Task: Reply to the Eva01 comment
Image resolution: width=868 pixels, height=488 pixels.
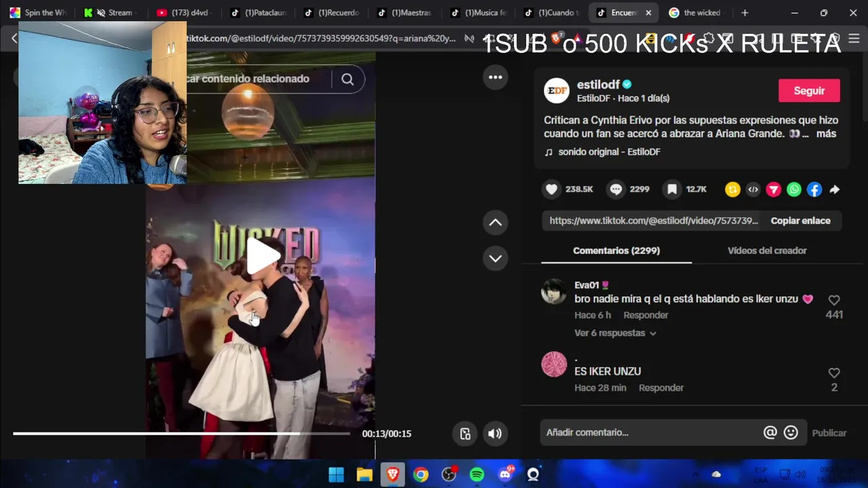Action: (x=646, y=315)
